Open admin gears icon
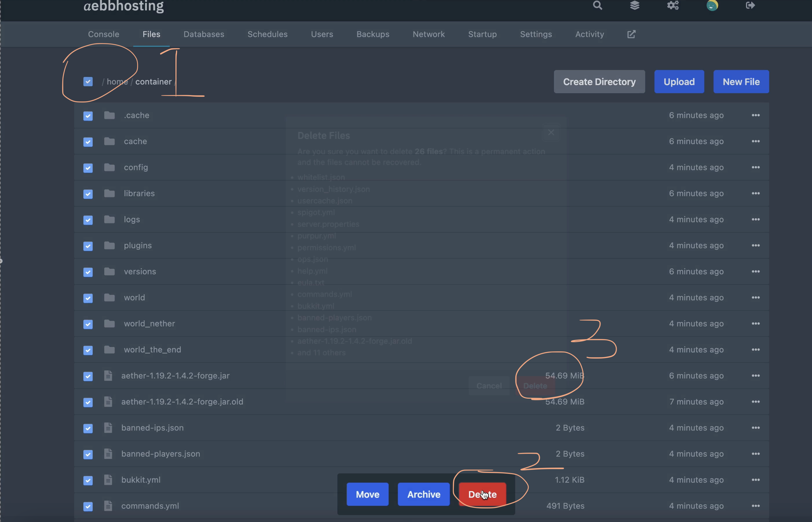 [673, 5]
